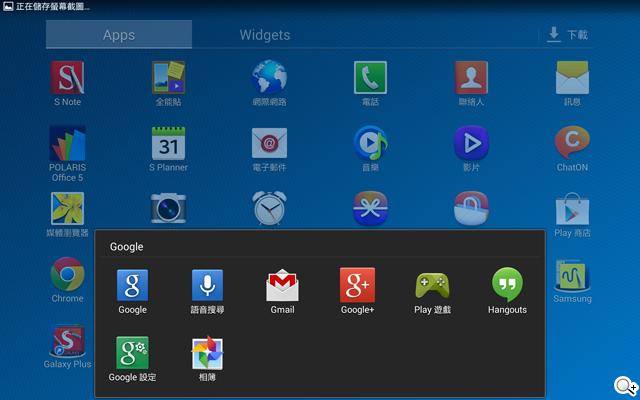Launch Google+ from the Google folder
This screenshot has width=640, height=400.
click(x=357, y=286)
